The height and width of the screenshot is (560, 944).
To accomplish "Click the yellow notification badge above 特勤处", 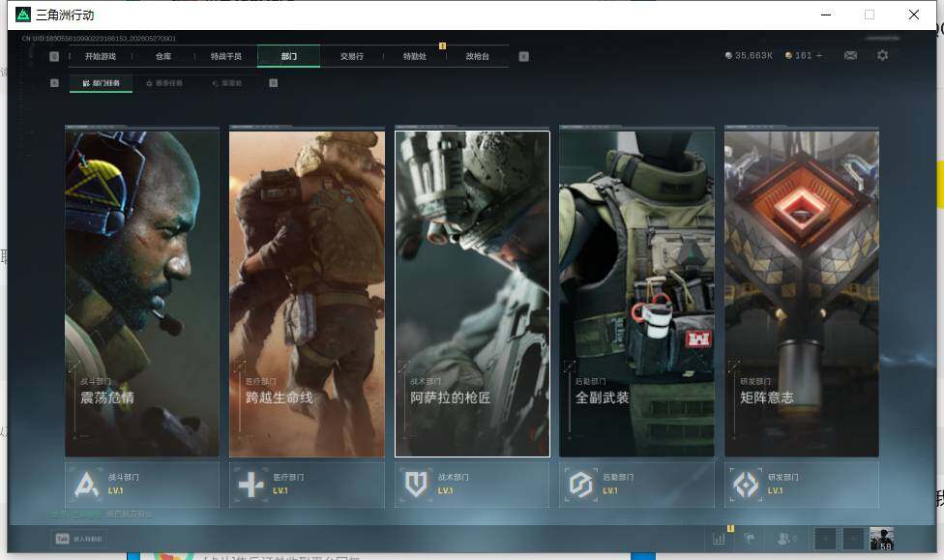I will (x=443, y=45).
